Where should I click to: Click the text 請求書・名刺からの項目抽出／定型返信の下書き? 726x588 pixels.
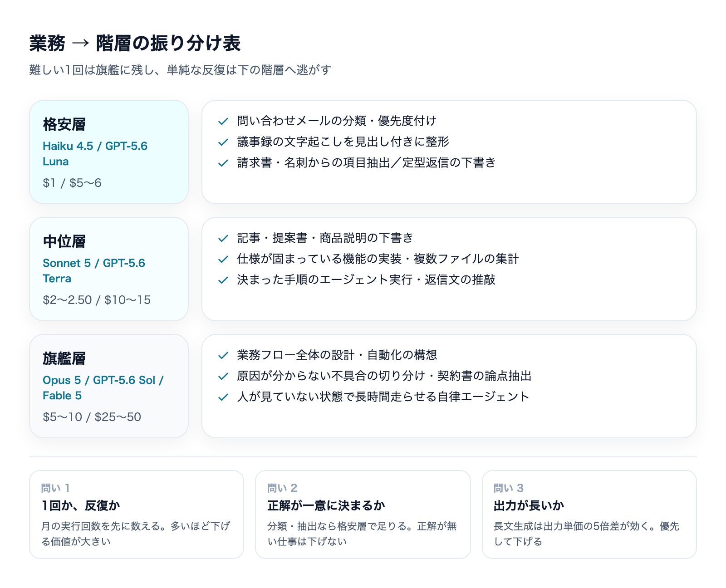click(x=367, y=163)
